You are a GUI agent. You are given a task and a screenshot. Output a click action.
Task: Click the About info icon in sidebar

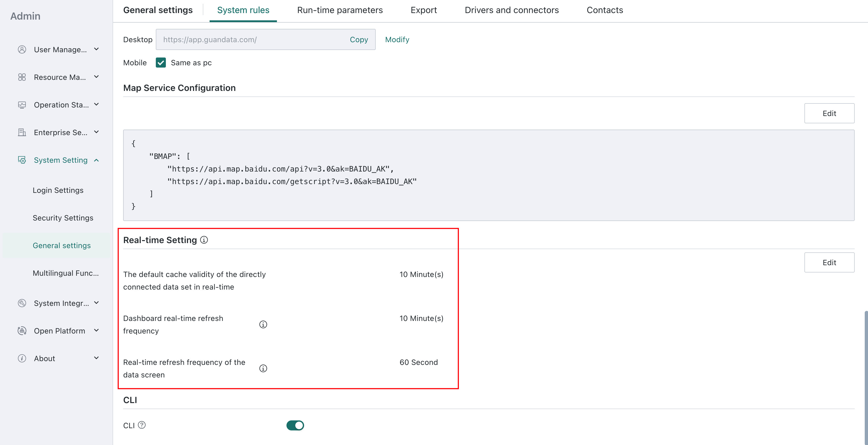(22, 358)
